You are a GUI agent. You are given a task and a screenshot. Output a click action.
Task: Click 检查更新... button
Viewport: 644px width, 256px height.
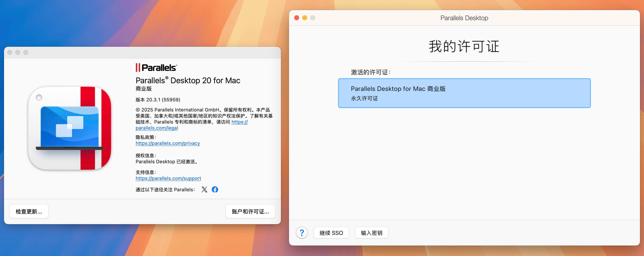click(29, 211)
